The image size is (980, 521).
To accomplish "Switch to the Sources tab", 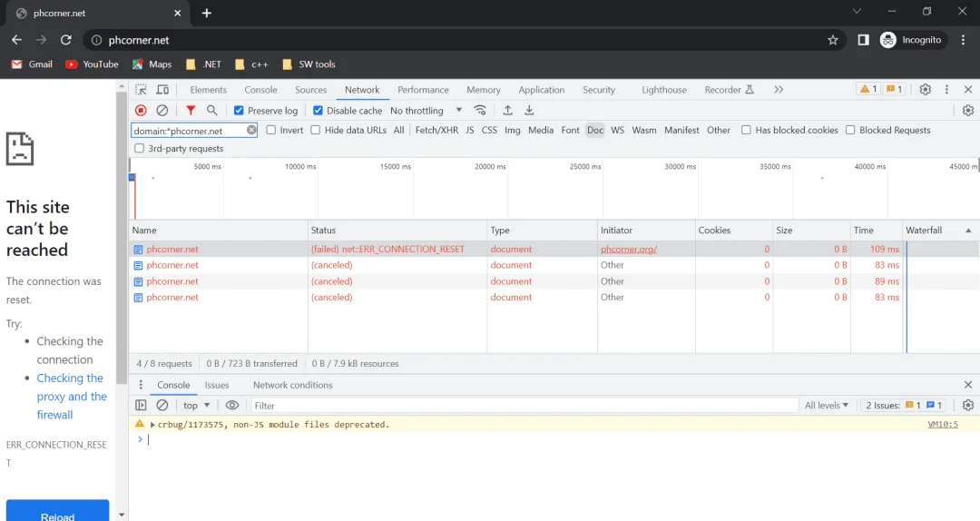I will click(310, 90).
